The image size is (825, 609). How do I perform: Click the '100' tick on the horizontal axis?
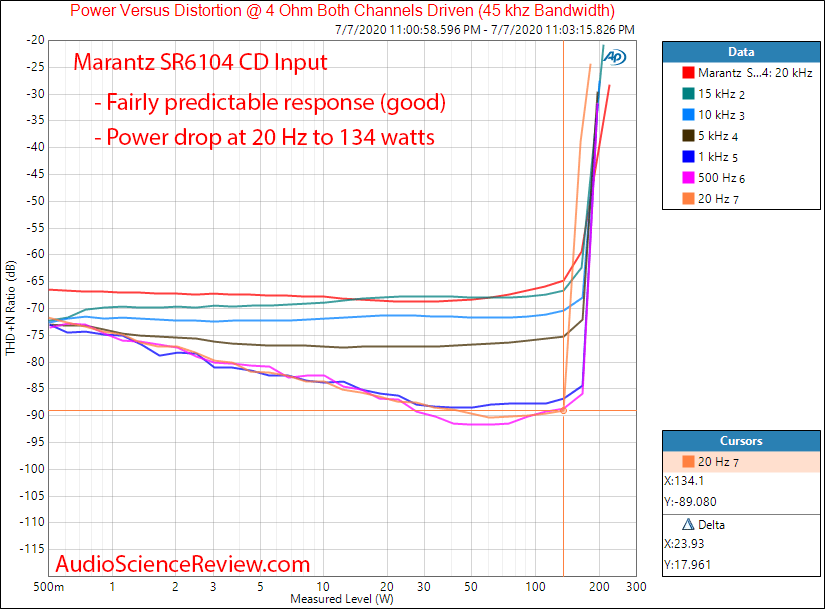coord(535,586)
